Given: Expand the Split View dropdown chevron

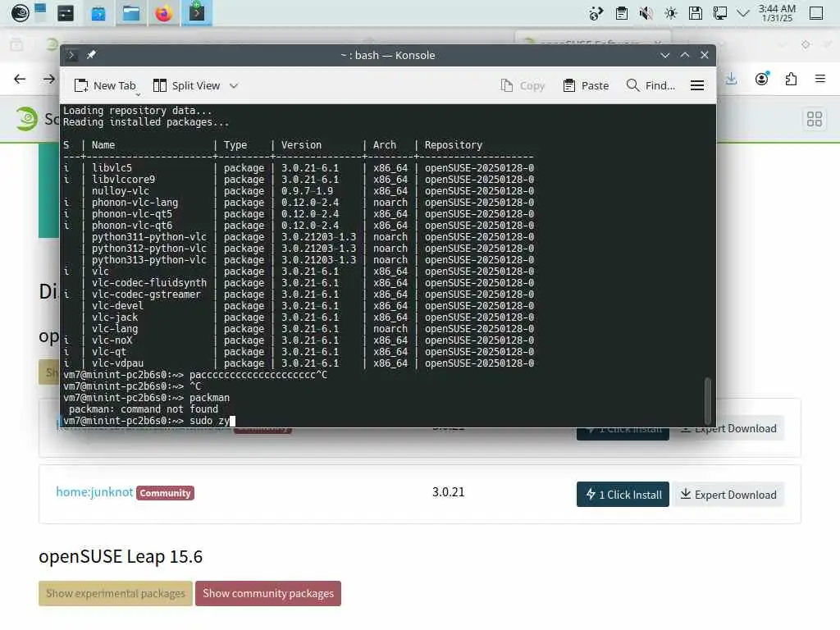Looking at the screenshot, I should click(x=234, y=85).
